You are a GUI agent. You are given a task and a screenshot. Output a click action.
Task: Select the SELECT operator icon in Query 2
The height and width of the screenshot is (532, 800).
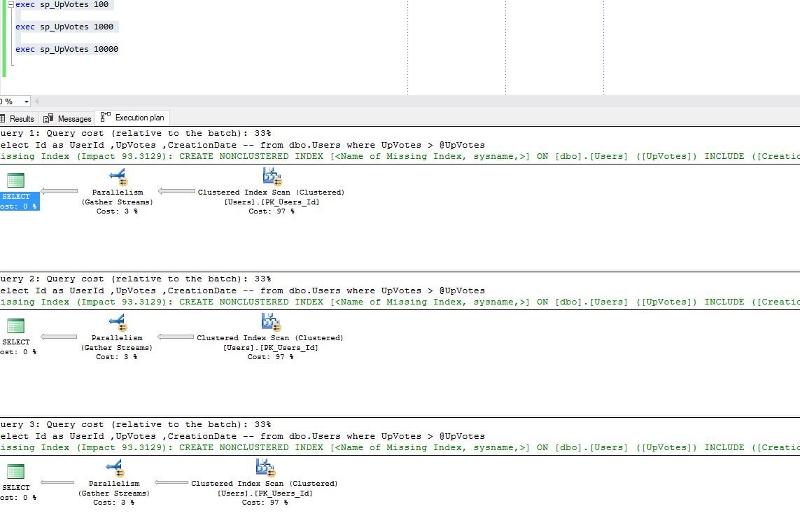coord(15,325)
